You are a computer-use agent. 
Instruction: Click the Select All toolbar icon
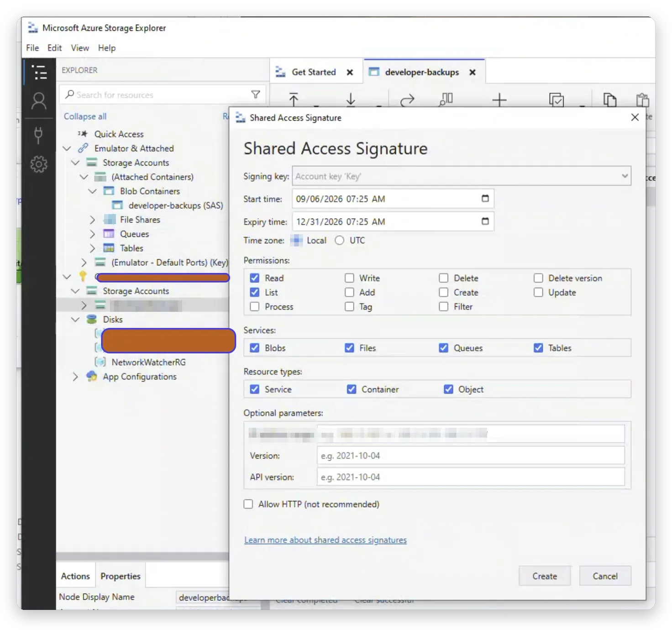click(x=556, y=100)
